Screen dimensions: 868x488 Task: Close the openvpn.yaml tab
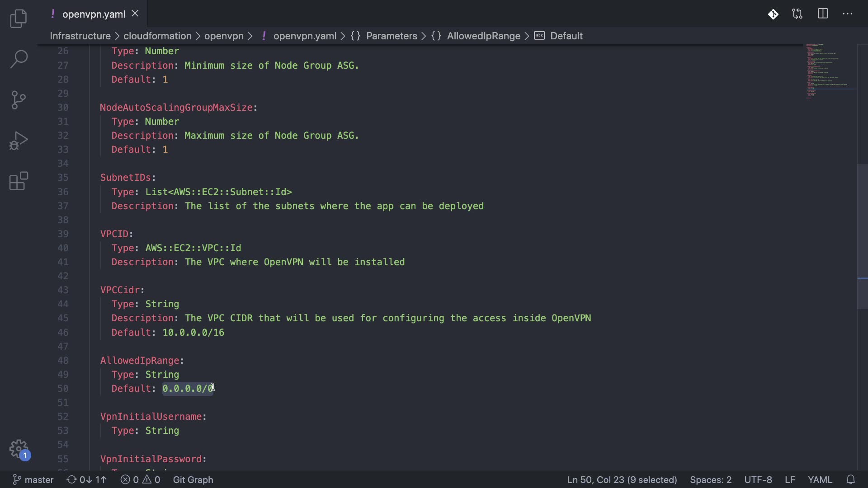135,14
